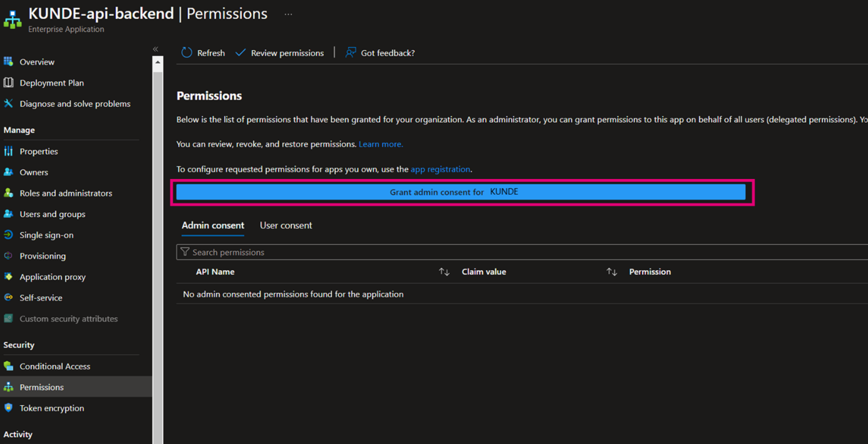Sort by Claim value column arrows
The width and height of the screenshot is (868, 444).
coord(612,272)
